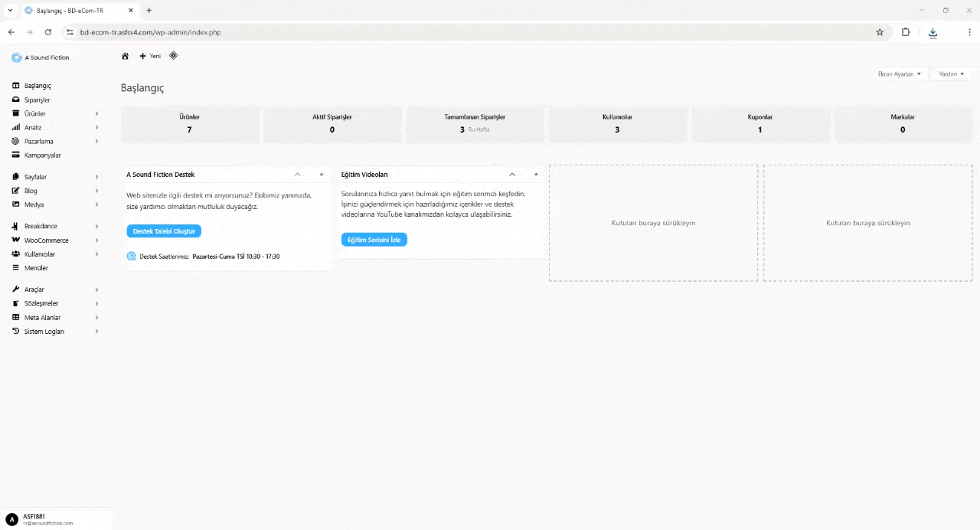Collapse the Eğitim Videoları widget

tap(511, 174)
